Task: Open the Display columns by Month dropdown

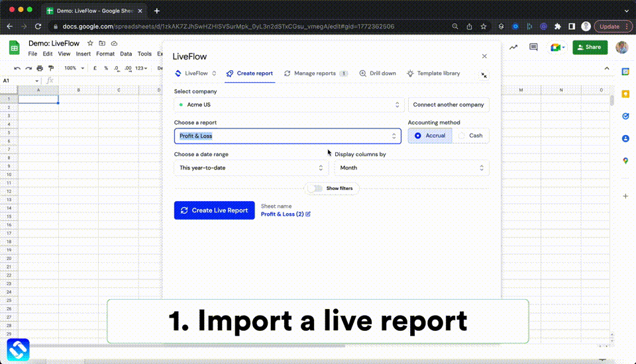Action: pyautogui.click(x=411, y=168)
